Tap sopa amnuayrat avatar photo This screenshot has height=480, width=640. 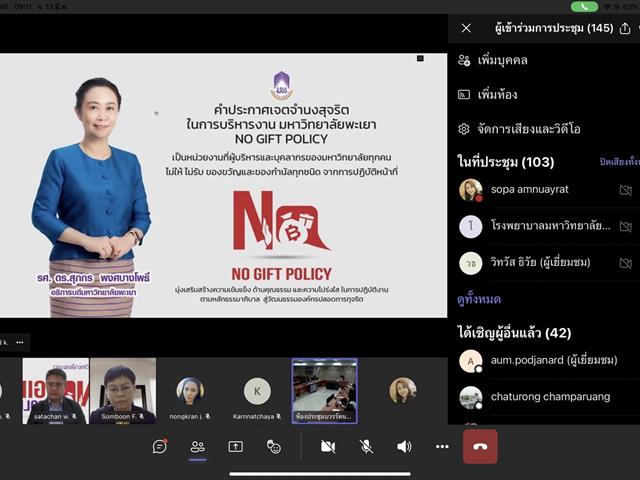[x=471, y=190]
